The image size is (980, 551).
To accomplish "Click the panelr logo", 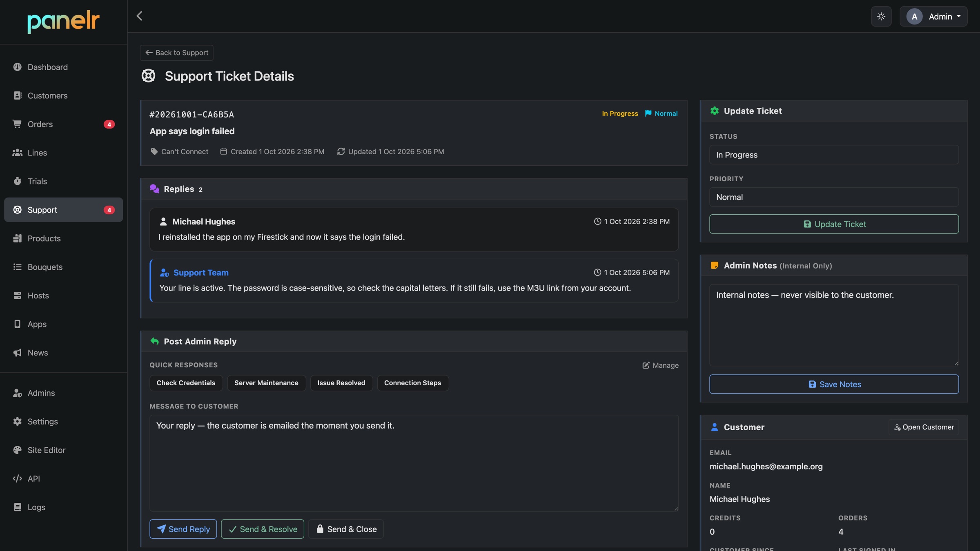I will [x=63, y=22].
